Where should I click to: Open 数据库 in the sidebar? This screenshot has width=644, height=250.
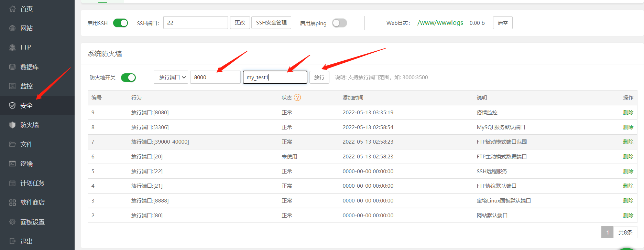click(x=30, y=67)
